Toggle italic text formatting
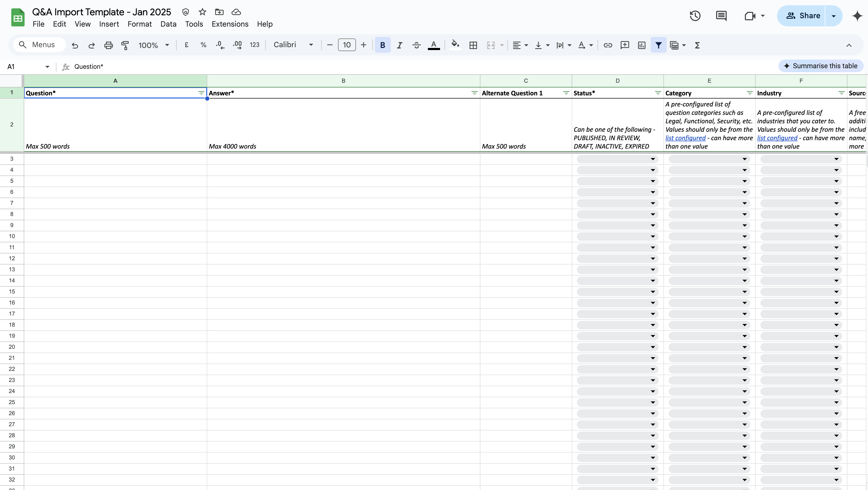Screen dimensions: 868x490 400,45
